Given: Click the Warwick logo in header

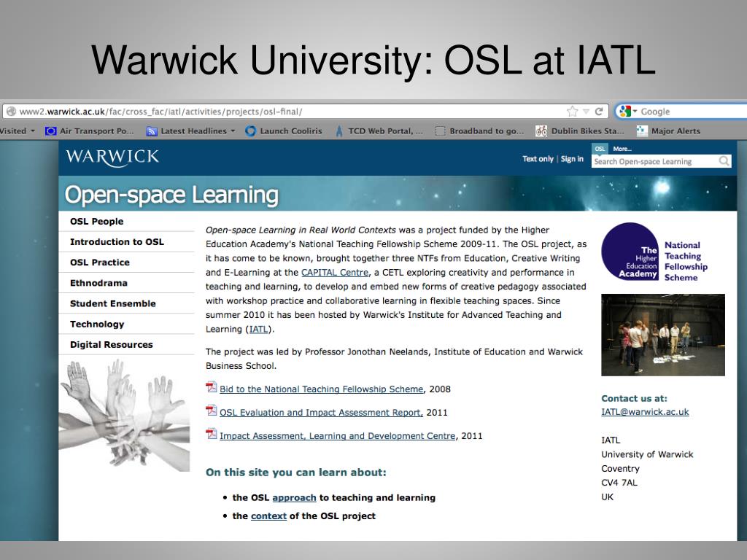Looking at the screenshot, I should pos(112,157).
